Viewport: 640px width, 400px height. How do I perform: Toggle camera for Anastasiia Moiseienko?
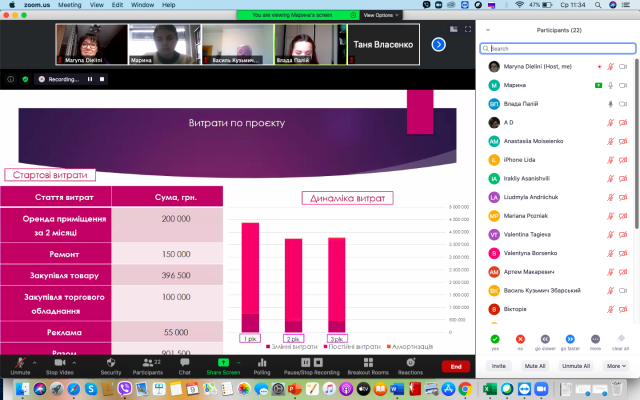(x=623, y=141)
